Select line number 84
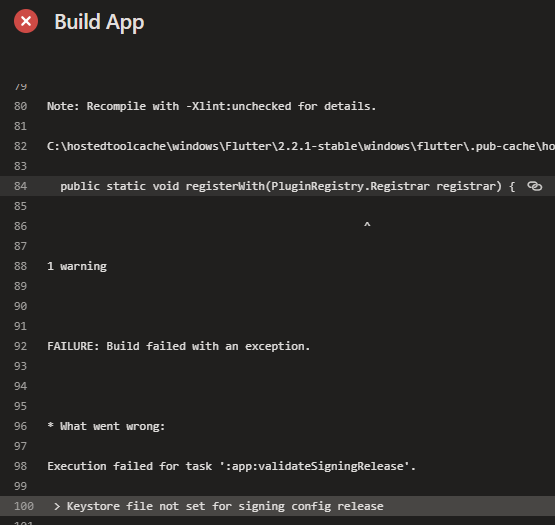The width and height of the screenshot is (555, 525). click(x=21, y=186)
